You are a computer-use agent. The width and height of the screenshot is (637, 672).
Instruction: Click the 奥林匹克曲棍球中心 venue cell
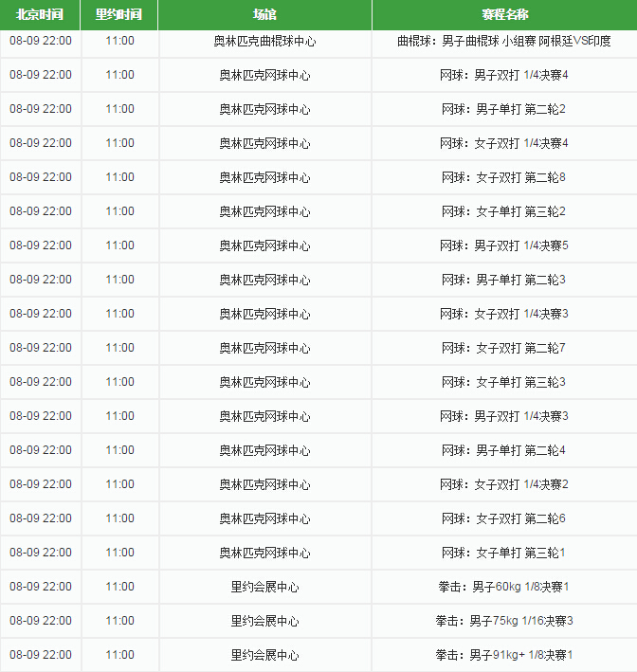(264, 42)
